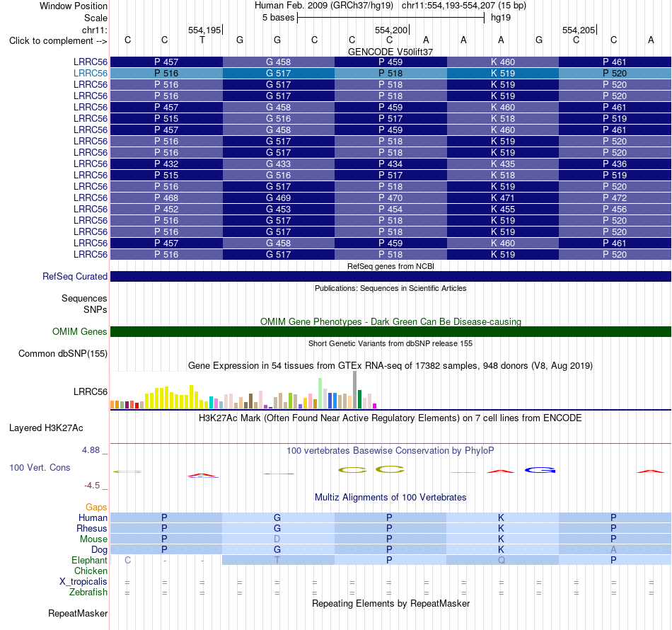Click codon G 453 in the GENCODE track
The image size is (672, 630).
278,210
